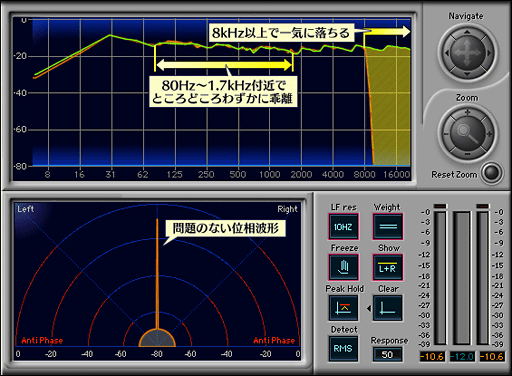Click the center meter readout -12.0
This screenshot has width=512, height=376.
click(x=462, y=357)
